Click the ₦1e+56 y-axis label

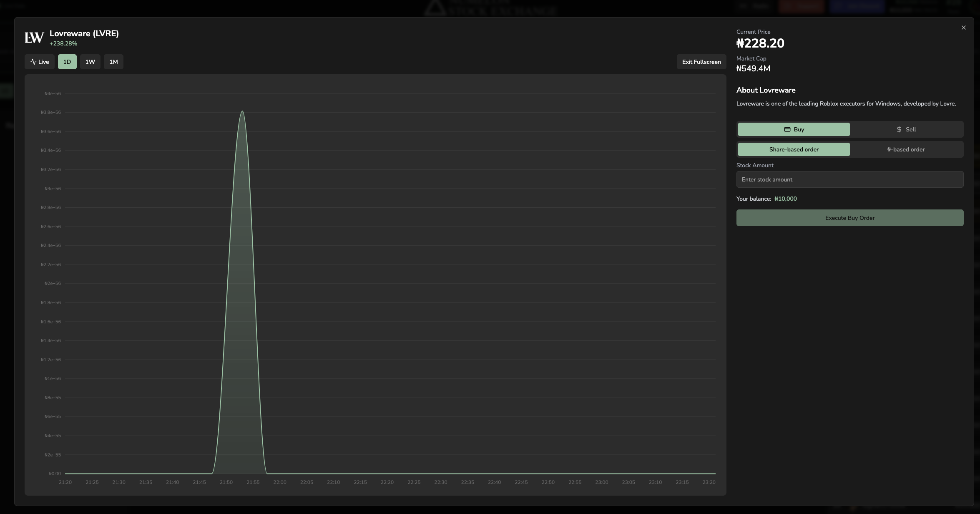[x=53, y=379]
